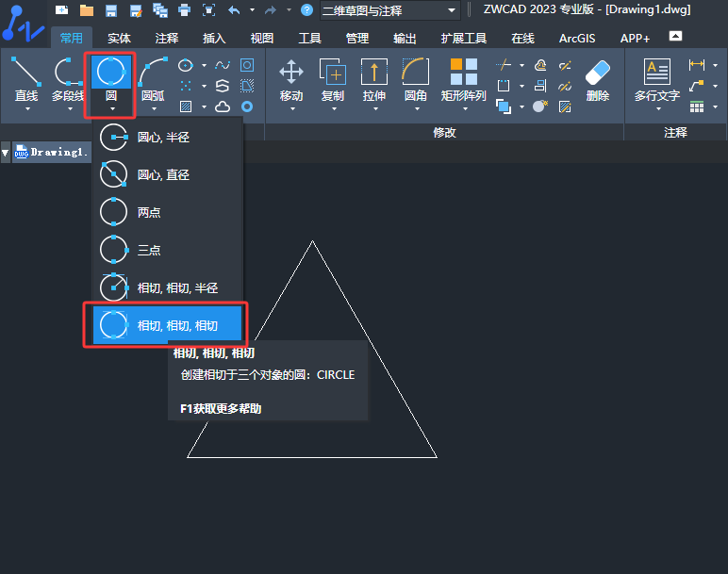The image size is (728, 574).
Task: Click the edit hatch icon in 修改 panel
Action: click(x=565, y=107)
